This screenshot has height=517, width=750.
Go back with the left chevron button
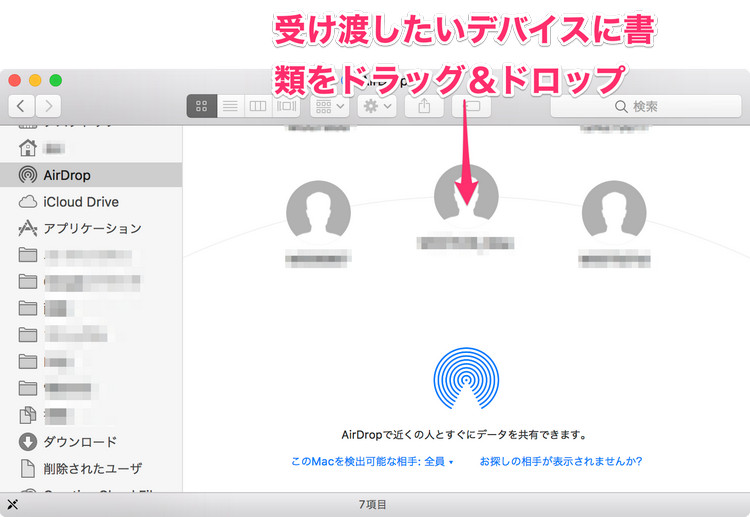(21, 106)
